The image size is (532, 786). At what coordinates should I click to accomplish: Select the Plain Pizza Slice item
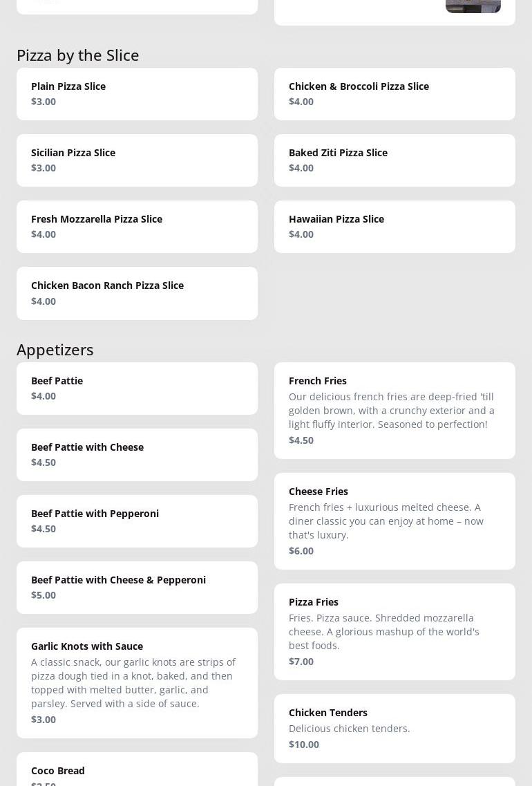tap(137, 94)
